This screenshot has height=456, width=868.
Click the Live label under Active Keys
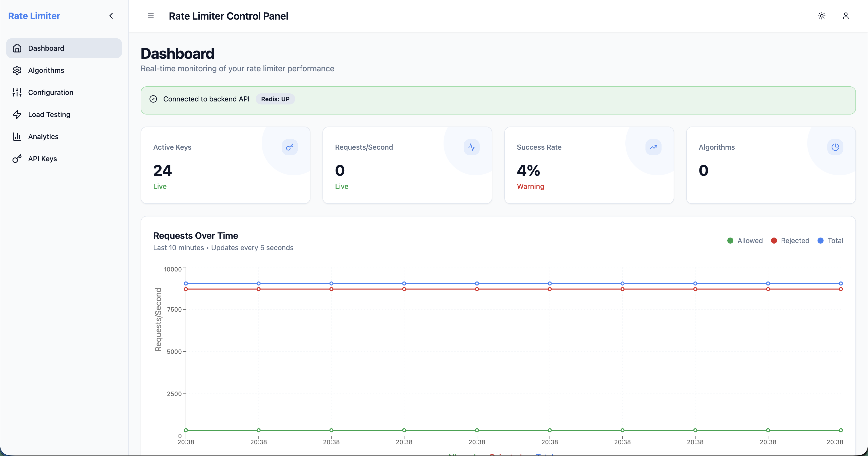(160, 186)
